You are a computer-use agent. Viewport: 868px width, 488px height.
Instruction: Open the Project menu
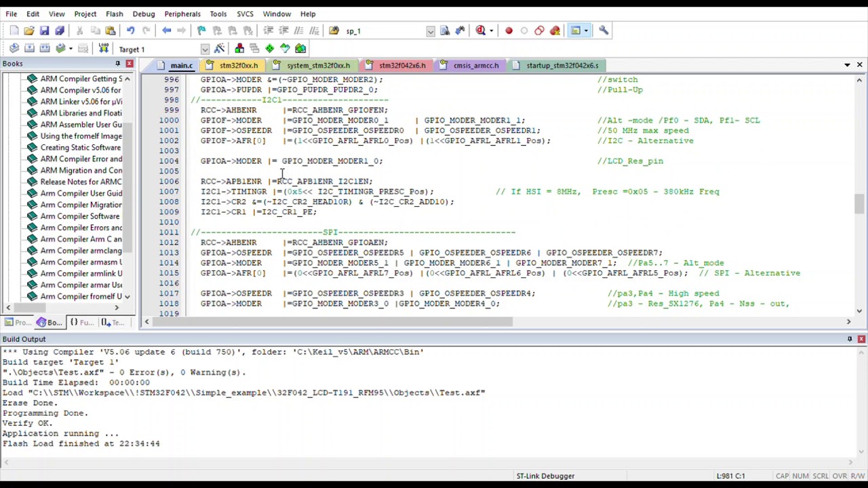coord(85,14)
